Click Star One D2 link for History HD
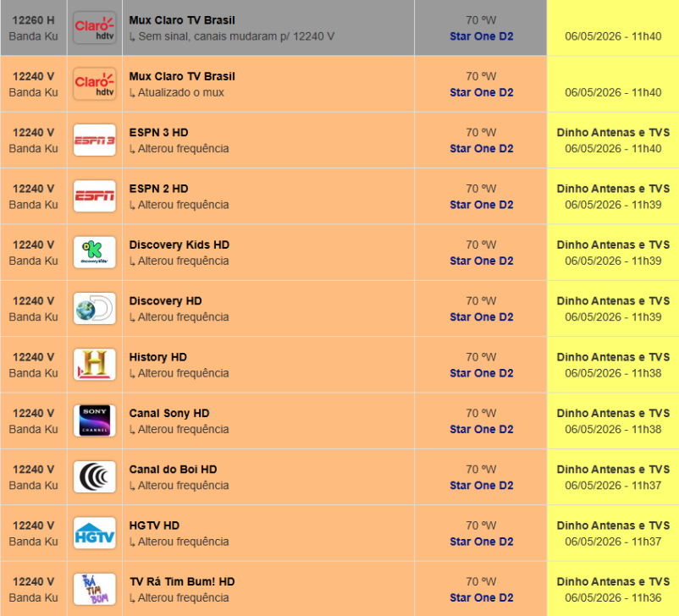The height and width of the screenshot is (616, 679). 481,373
